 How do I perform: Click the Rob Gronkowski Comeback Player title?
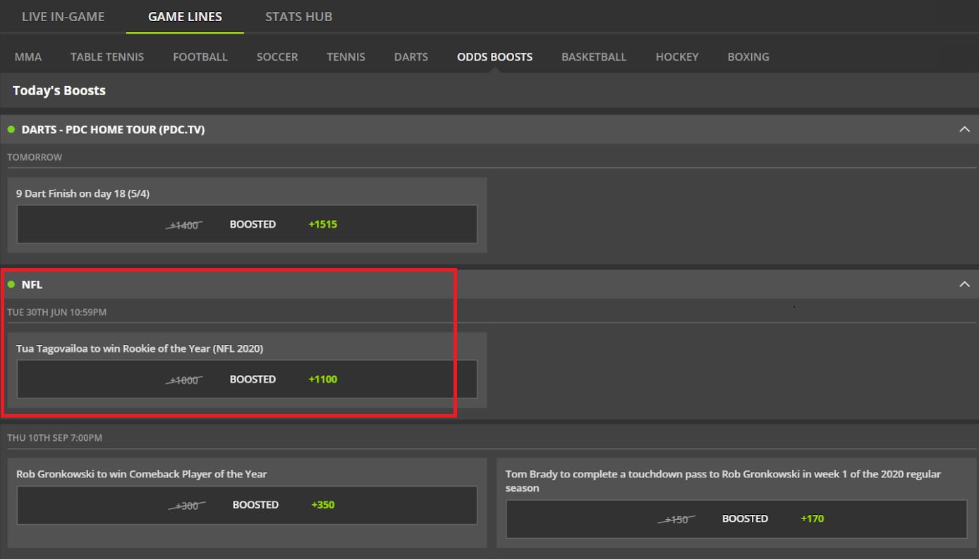142,474
